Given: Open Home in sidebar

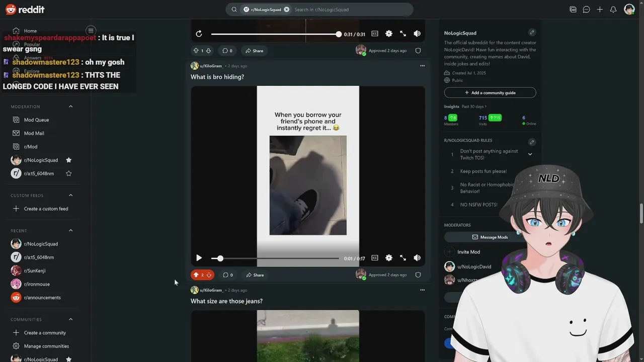Looking at the screenshot, I should pyautogui.click(x=30, y=31).
